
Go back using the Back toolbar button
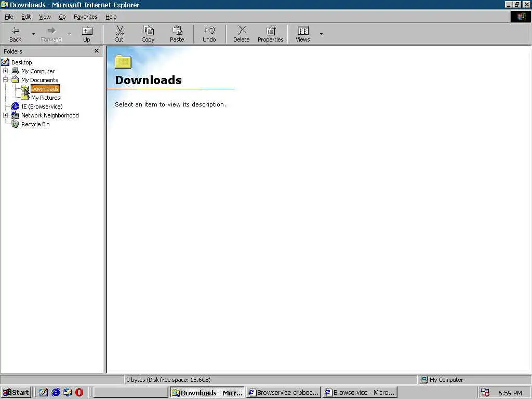(15, 34)
